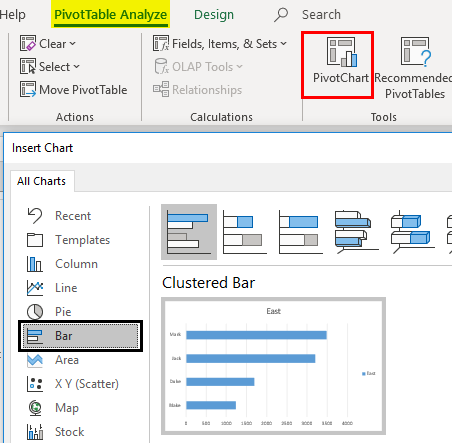Click the Search magnifier icon
This screenshot has height=443, width=452.
281,15
